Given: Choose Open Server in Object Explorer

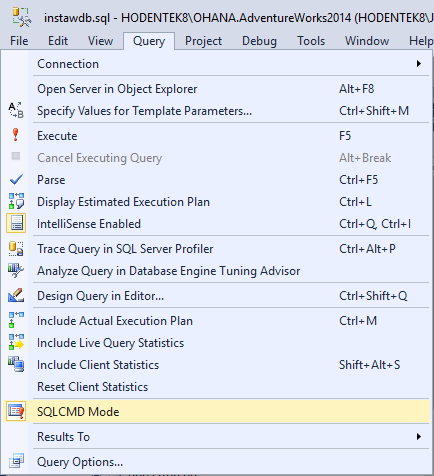Looking at the screenshot, I should coord(216,89).
